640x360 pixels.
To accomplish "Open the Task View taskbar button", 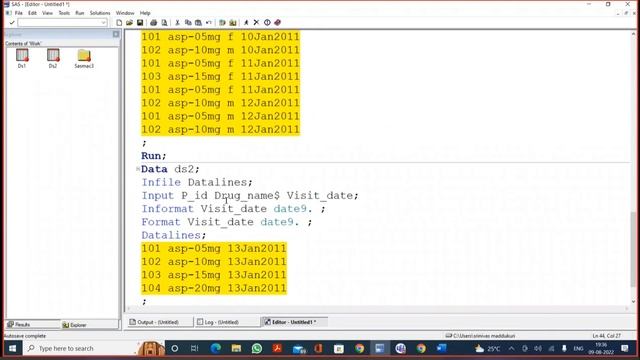I will (195, 348).
